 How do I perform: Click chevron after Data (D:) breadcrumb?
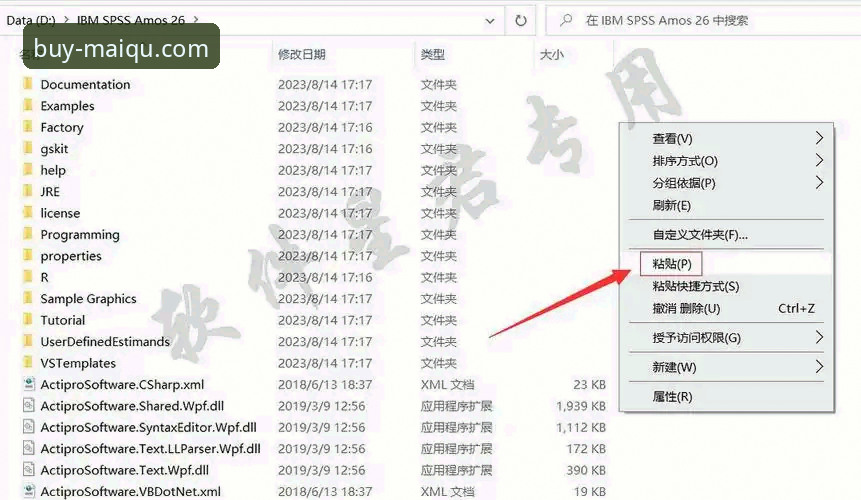[x=66, y=20]
